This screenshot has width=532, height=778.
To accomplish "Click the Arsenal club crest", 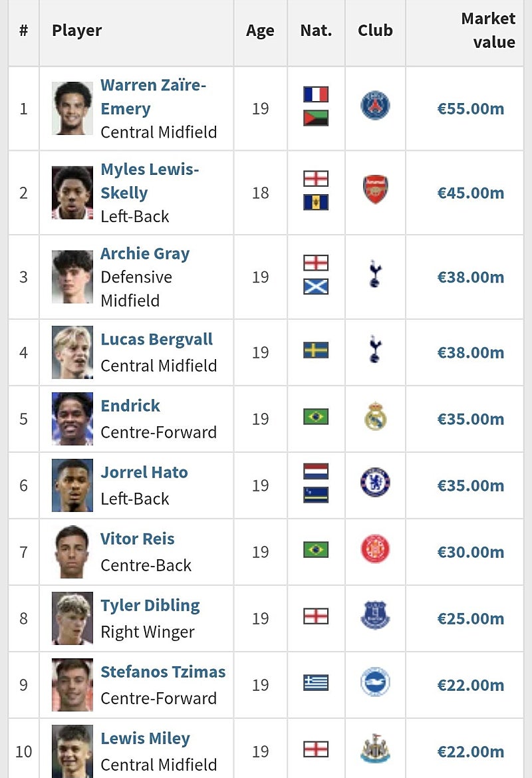I will [x=375, y=190].
